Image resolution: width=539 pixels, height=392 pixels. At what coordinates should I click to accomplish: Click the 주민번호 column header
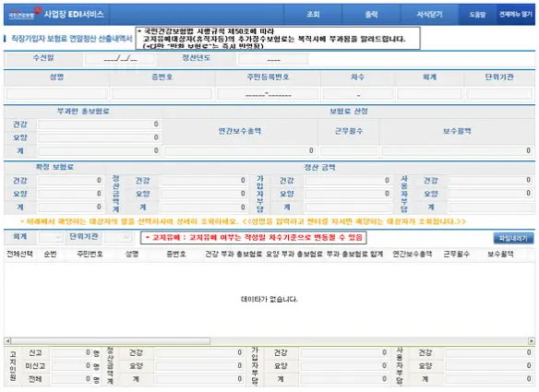click(90, 255)
